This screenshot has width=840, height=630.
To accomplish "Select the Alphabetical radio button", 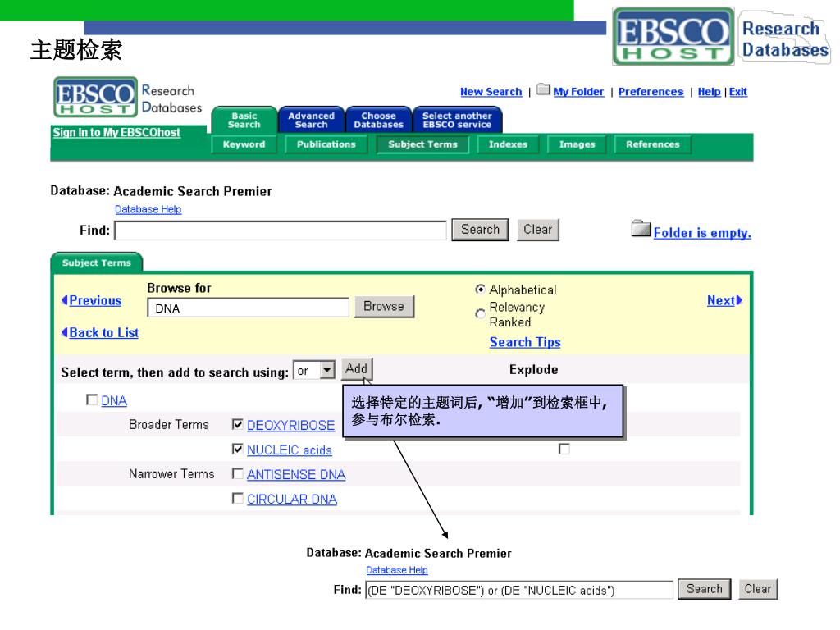I will pos(481,290).
